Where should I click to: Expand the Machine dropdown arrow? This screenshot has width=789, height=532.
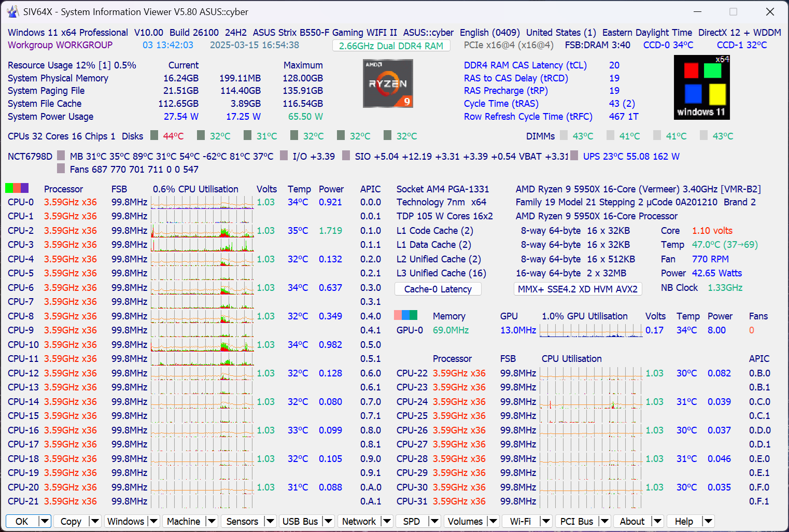click(212, 521)
